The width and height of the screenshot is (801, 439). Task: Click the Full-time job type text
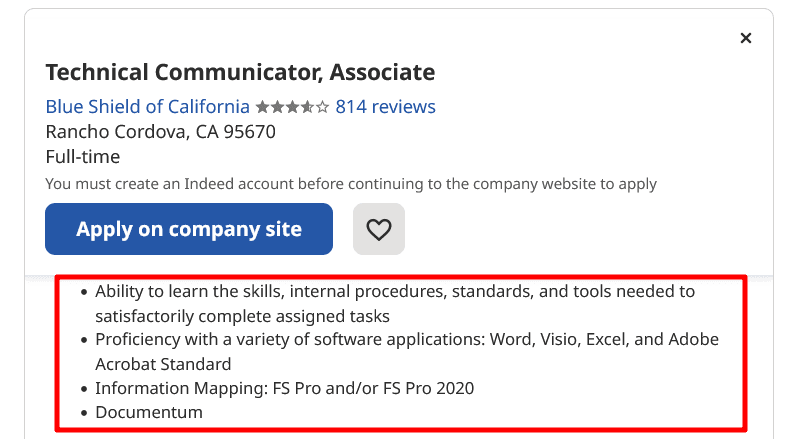coord(83,157)
